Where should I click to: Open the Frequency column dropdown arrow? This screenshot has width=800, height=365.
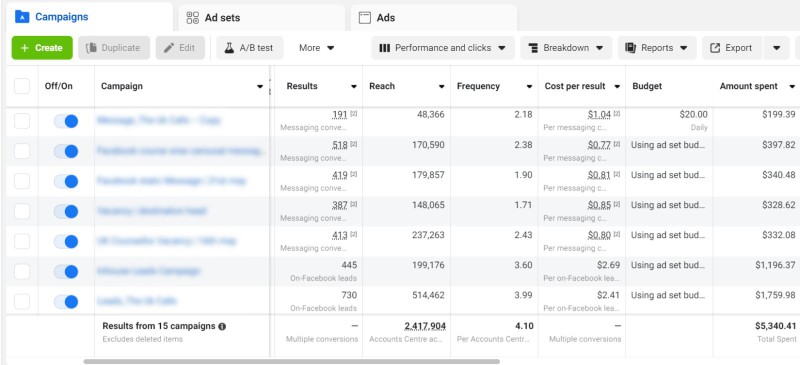pyautogui.click(x=529, y=87)
